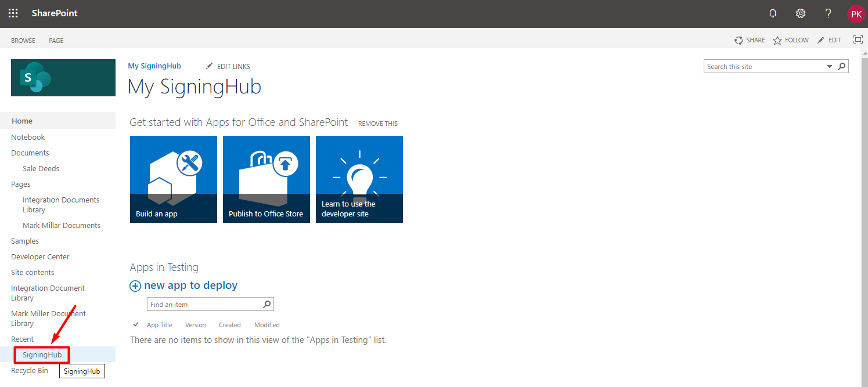Open the PK user profile avatar
This screenshot has height=387, width=868.
856,13
